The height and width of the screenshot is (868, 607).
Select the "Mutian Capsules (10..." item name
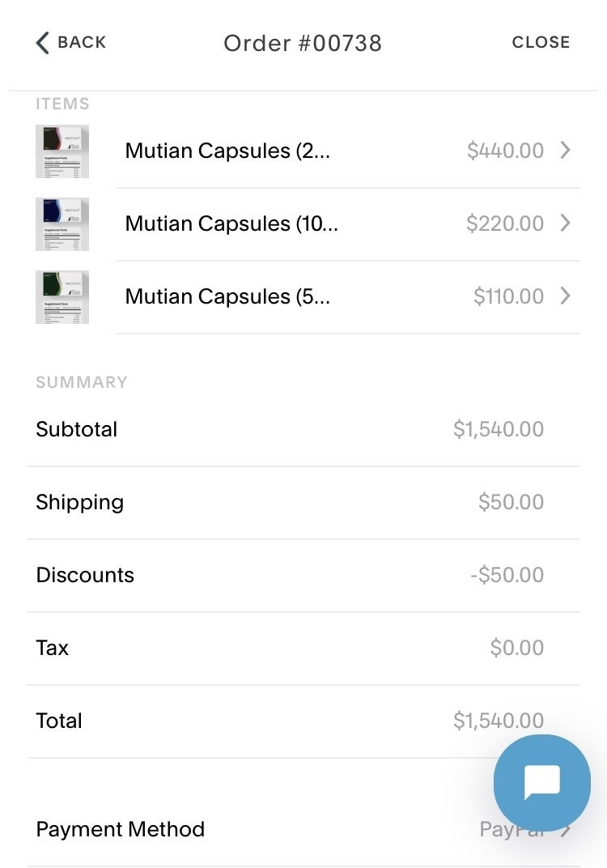click(x=231, y=224)
